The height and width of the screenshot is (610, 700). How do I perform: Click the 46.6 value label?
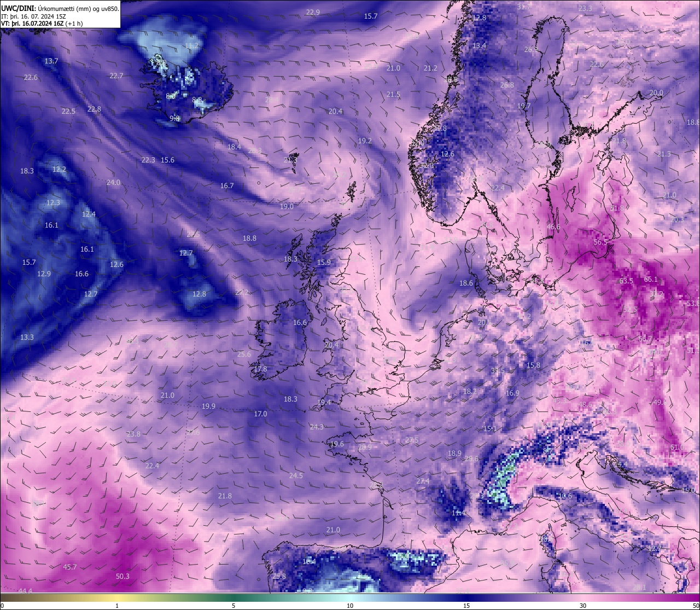pos(553,227)
